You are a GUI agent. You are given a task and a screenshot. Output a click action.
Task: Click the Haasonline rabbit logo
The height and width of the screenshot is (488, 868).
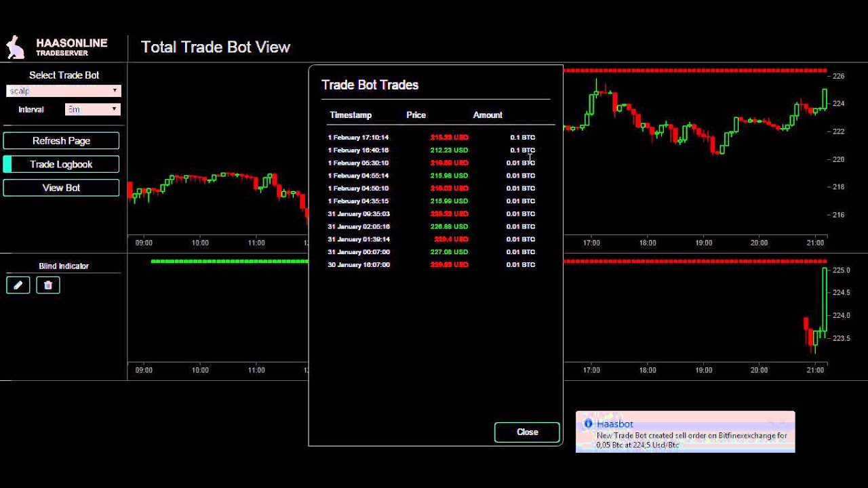tap(16, 47)
